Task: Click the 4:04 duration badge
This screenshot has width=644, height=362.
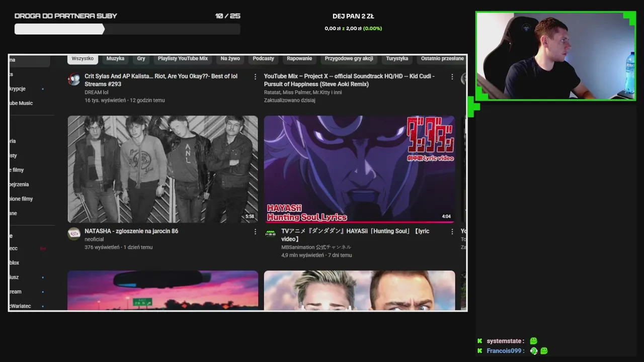Action: pyautogui.click(x=446, y=217)
